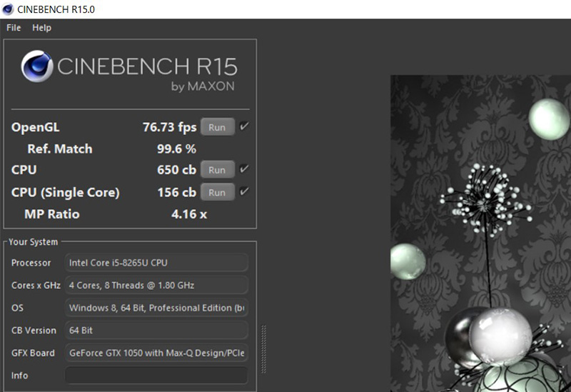Click the empty Info input field
The width and height of the screenshot is (571, 392).
pos(156,376)
